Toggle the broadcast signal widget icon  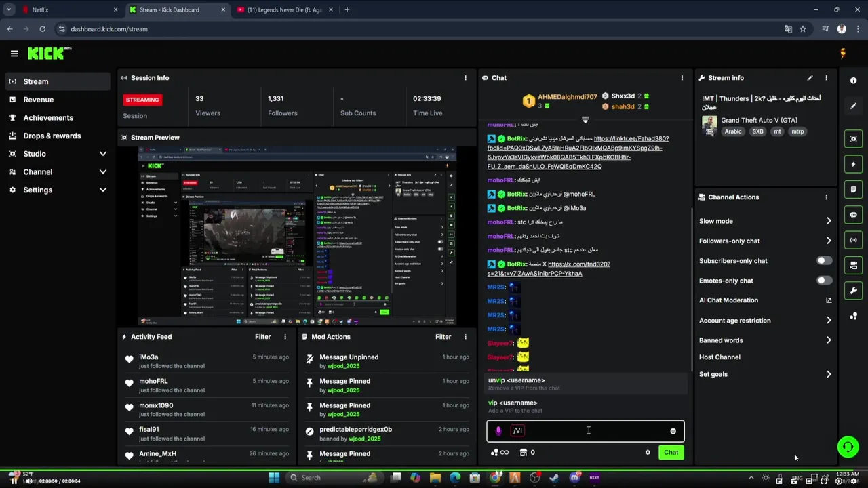pos(853,240)
